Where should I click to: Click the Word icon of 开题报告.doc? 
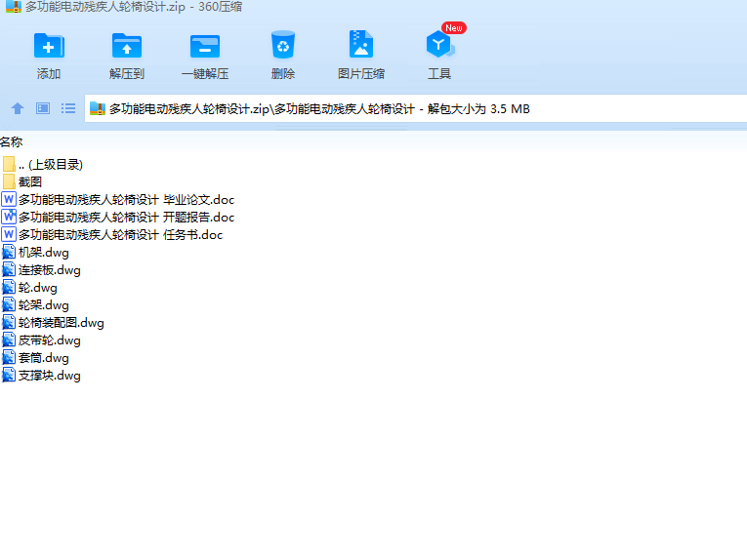coord(9,217)
